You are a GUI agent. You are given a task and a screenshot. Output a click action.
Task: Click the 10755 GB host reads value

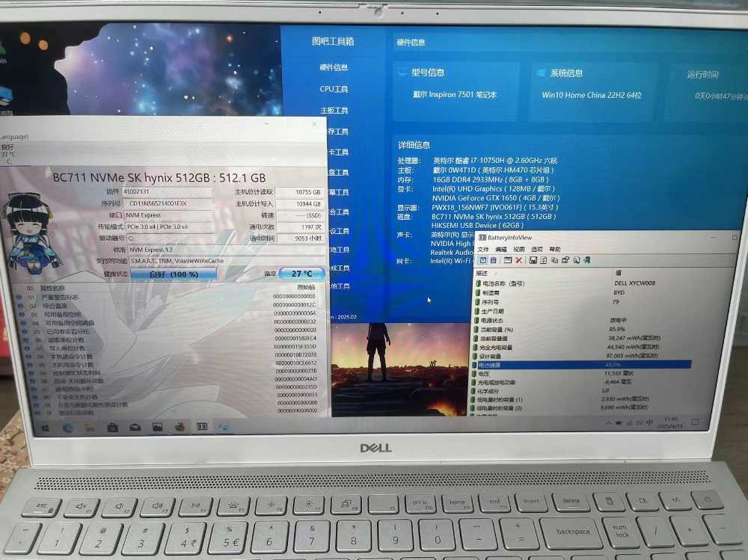tap(299, 191)
